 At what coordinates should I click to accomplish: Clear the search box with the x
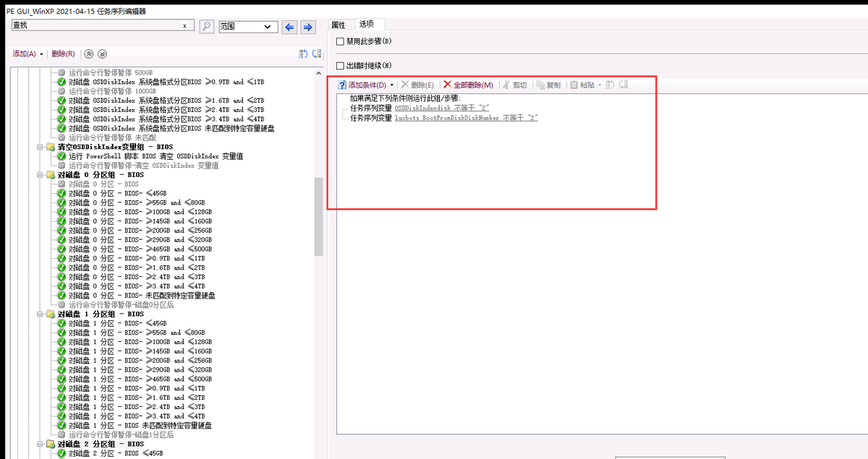(184, 26)
